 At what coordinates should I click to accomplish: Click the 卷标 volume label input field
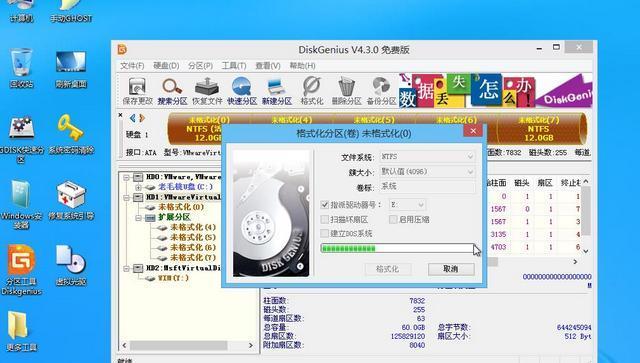427,186
